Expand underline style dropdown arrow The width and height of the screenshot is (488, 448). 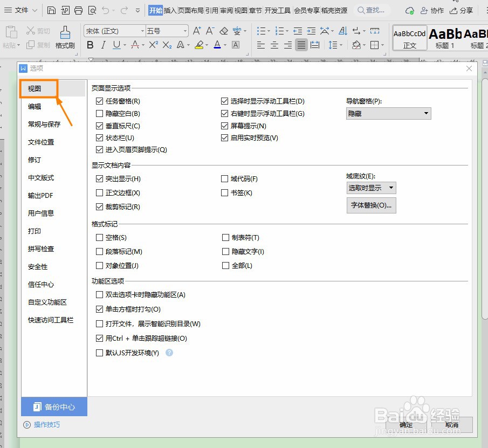[125, 45]
